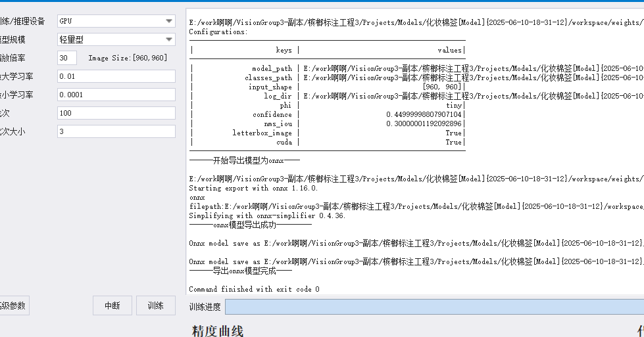Click the 开始导出模型为onnx log line
This screenshot has width=644, height=337.
pos(244,160)
